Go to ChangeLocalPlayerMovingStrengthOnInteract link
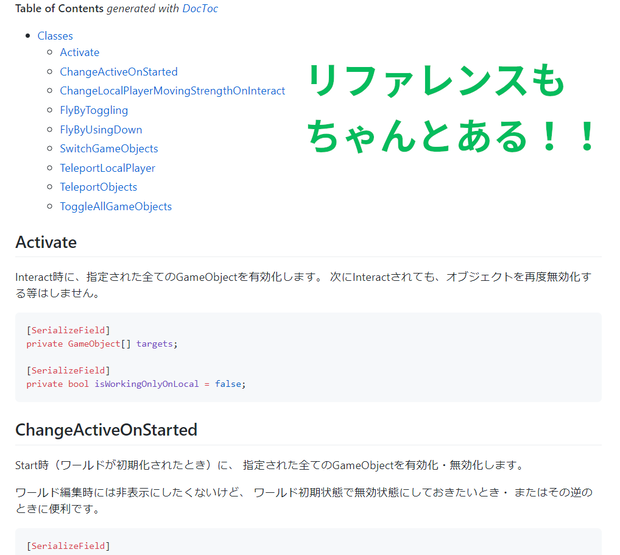Image resolution: width=620 pixels, height=555 pixels. (172, 91)
